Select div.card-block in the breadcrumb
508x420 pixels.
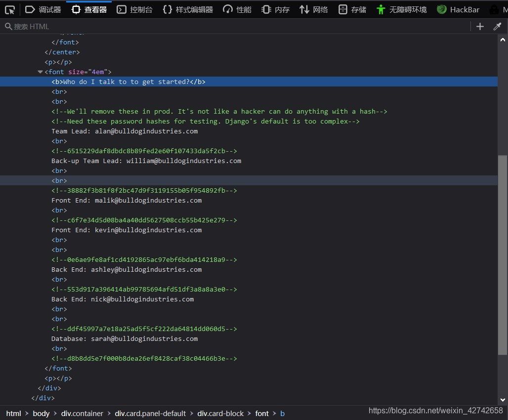pos(220,414)
